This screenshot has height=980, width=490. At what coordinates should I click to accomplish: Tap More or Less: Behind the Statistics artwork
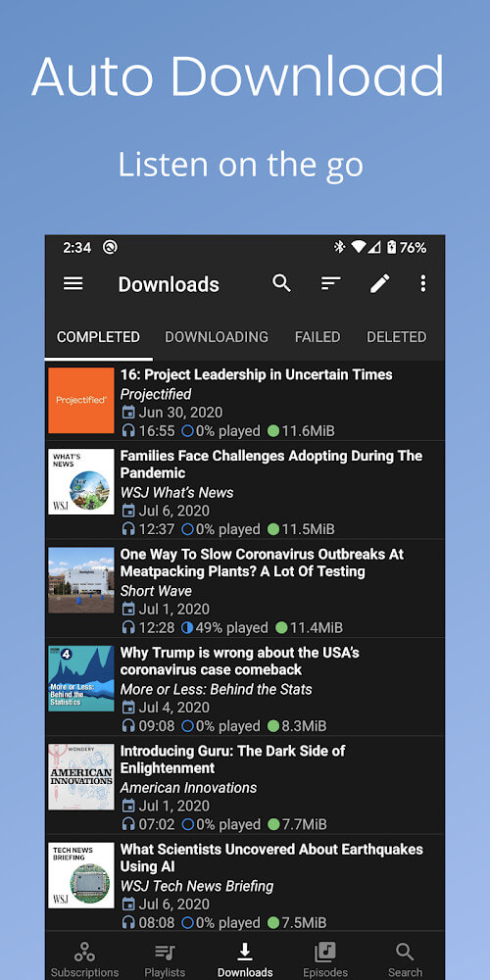tap(81, 678)
